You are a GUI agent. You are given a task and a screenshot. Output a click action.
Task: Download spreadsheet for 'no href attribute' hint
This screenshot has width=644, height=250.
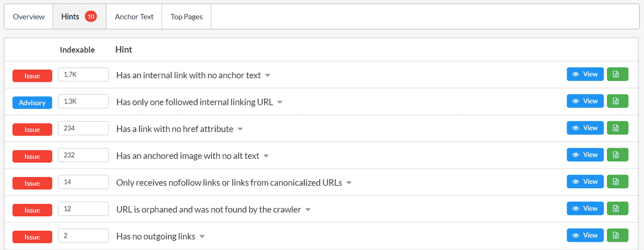(617, 128)
